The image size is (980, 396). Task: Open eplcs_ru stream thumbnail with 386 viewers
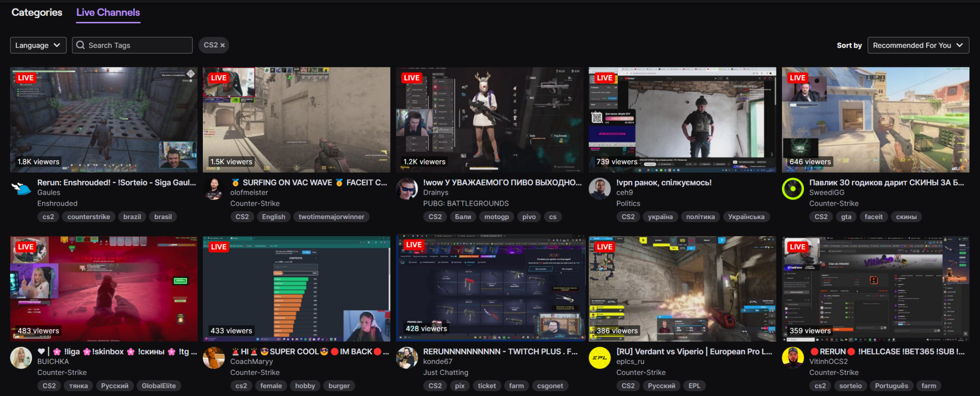pos(682,289)
